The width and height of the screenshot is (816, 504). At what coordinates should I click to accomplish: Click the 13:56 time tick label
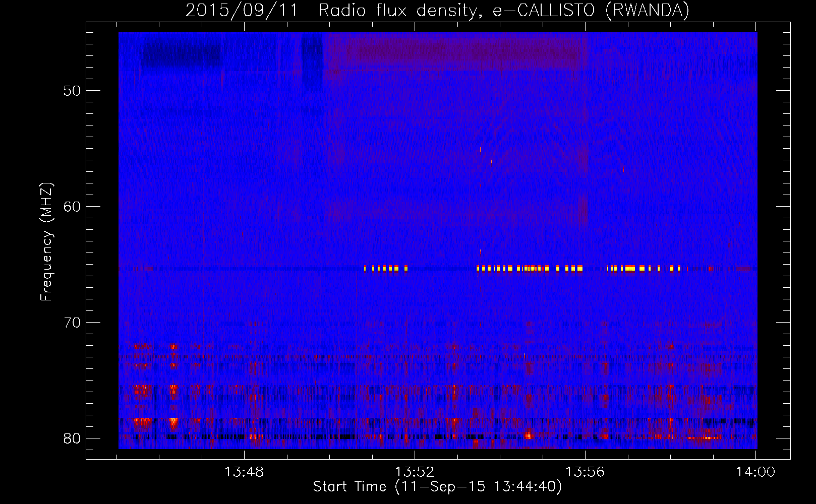(x=585, y=472)
